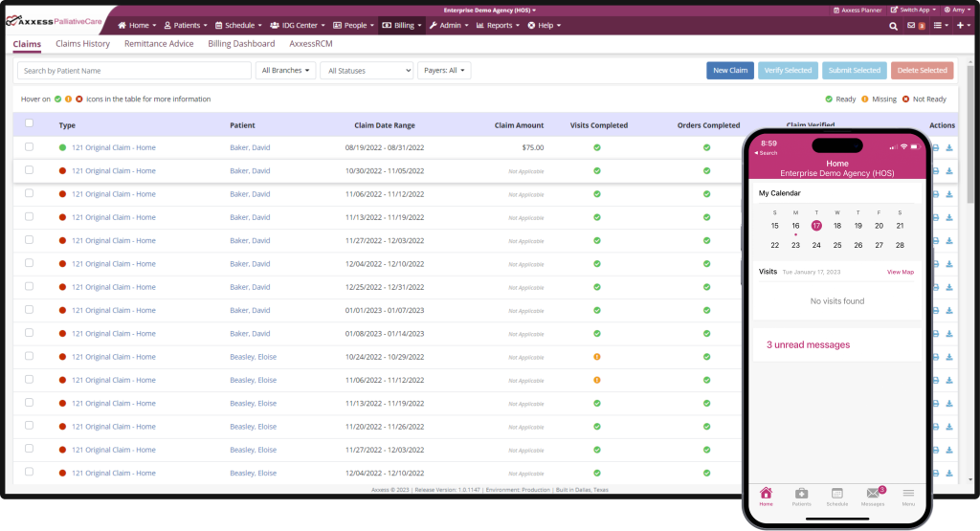Image resolution: width=980 pixels, height=531 pixels.
Task: Click red status dot for 10/30/2022 claim
Action: point(62,170)
